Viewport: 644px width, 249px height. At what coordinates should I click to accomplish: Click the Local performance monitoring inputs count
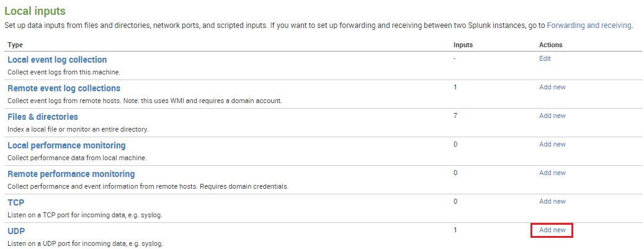455,144
